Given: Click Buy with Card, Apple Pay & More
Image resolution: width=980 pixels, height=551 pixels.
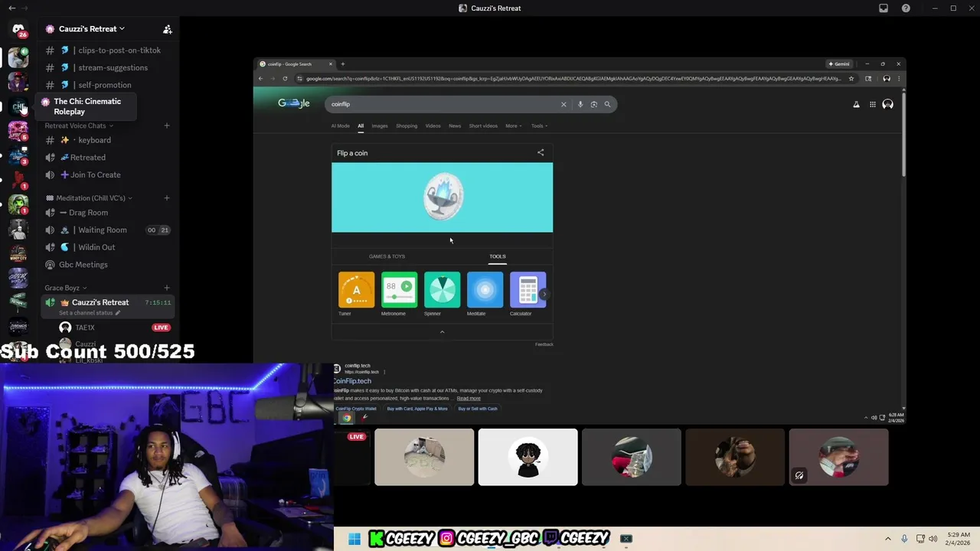Looking at the screenshot, I should coord(417,409).
